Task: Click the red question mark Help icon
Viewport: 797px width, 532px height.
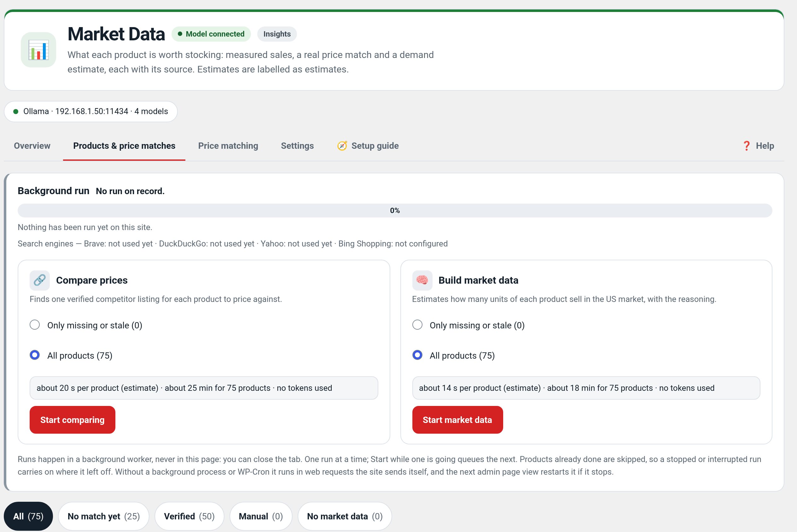Action: (747, 146)
